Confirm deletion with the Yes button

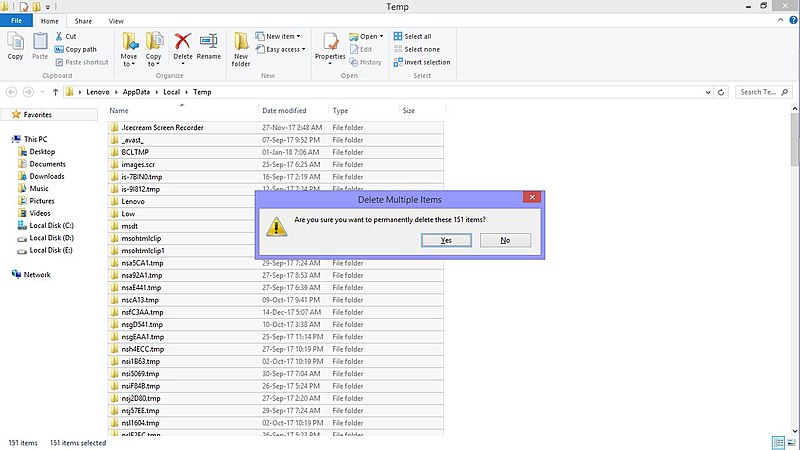(x=446, y=240)
